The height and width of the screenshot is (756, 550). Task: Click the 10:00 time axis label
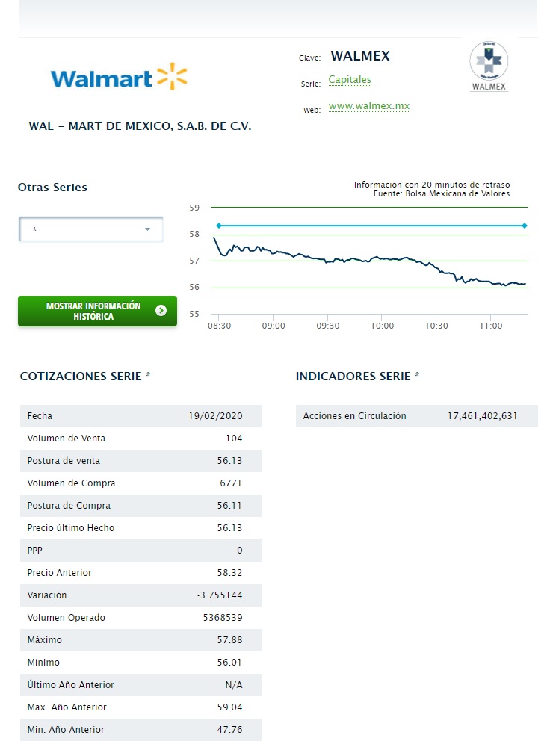pos(382,326)
